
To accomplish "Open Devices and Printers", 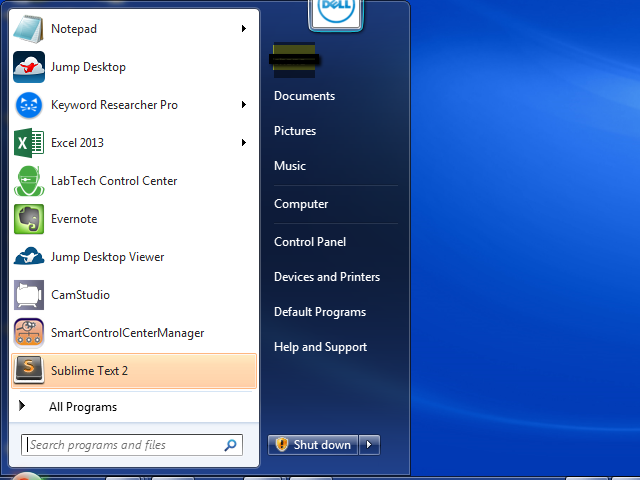I will pos(327,277).
